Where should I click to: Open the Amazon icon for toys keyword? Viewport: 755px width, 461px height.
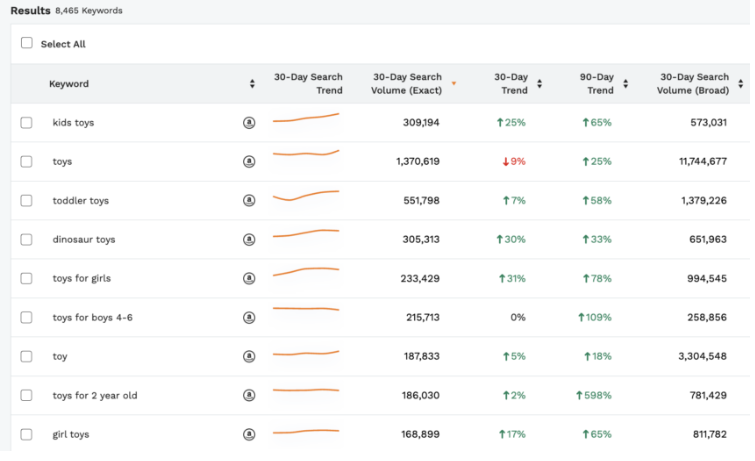[249, 162]
